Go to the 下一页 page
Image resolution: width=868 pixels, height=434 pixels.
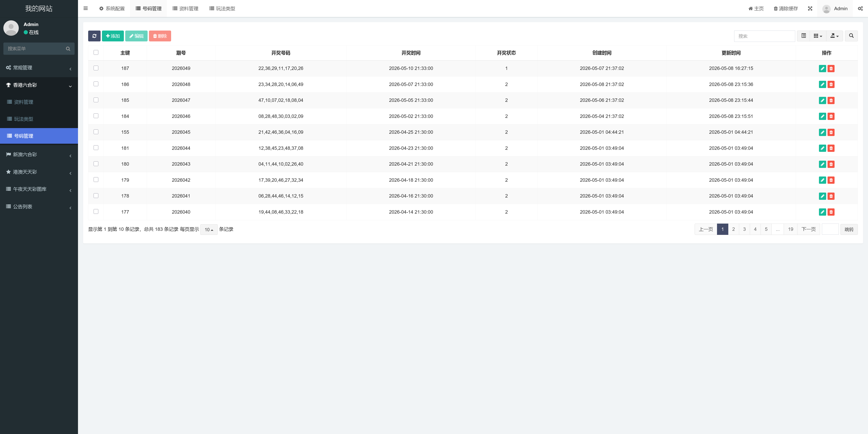tap(808, 229)
